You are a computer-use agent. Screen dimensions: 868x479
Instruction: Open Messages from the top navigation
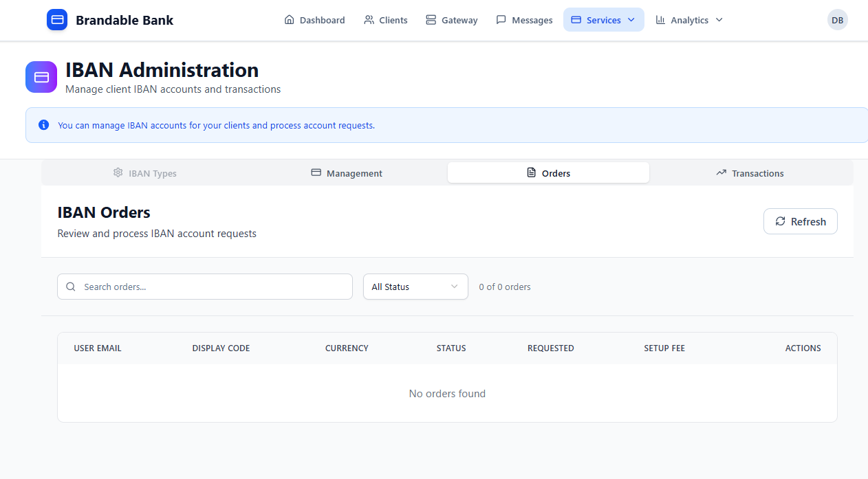[524, 20]
